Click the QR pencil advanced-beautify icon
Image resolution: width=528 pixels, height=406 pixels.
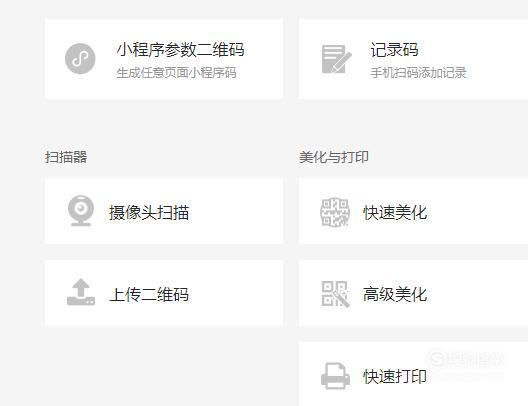pos(335,294)
